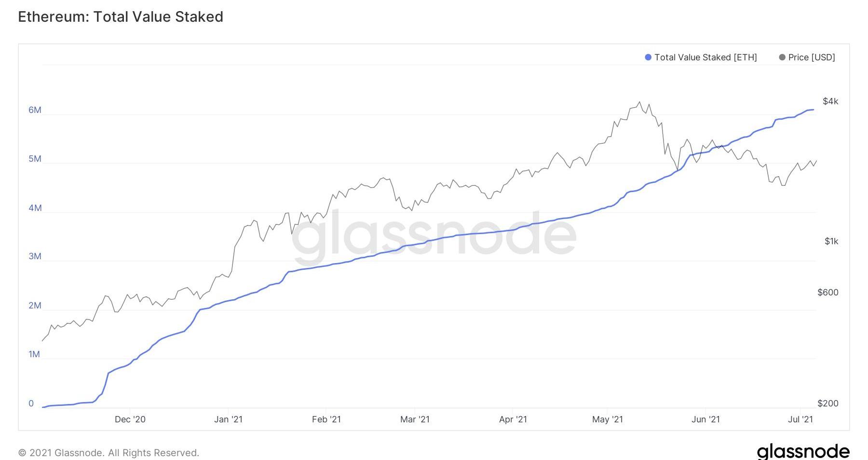Select the Mar '21 date axis label
Viewport: 868px width, 460px height.
pyautogui.click(x=415, y=419)
